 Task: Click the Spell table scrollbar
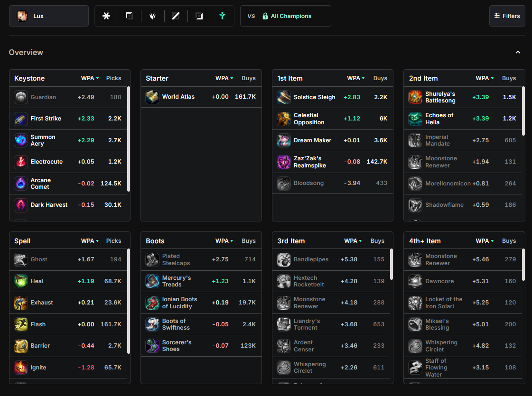(129, 301)
